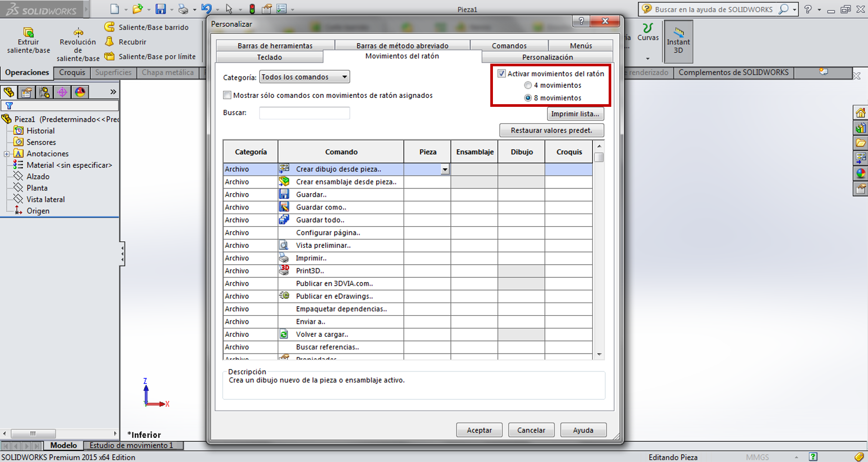The image size is (868, 462).
Task: Switch to the Comandos tab
Action: click(x=509, y=46)
